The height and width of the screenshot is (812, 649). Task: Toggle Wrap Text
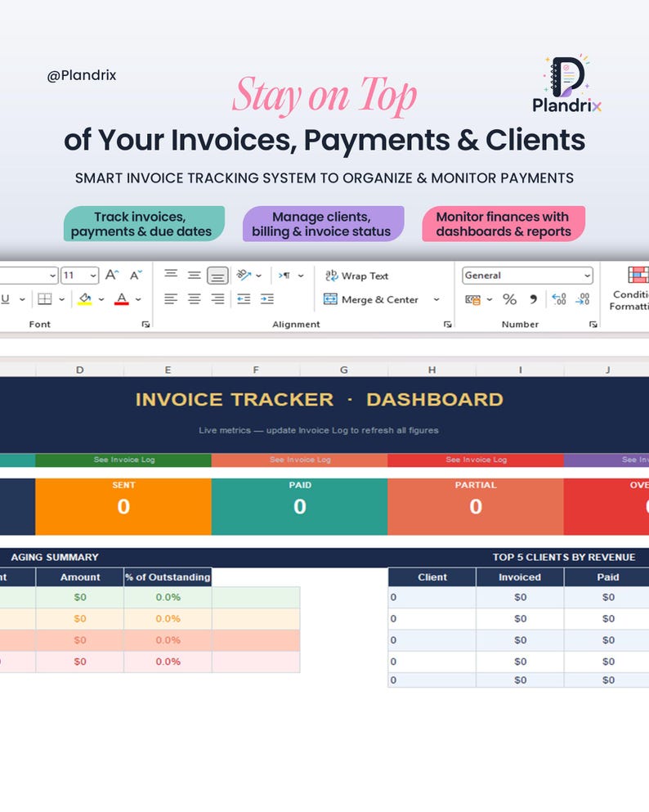coord(356,276)
